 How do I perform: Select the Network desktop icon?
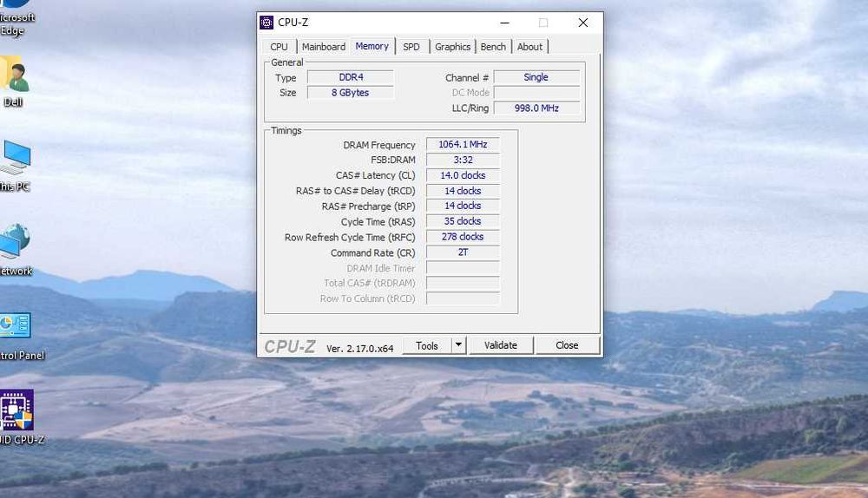coord(16,249)
